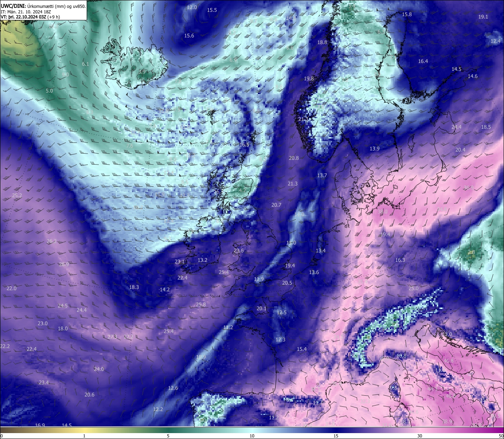Click the 50 tick label on color scale

pyautogui.click(x=500, y=436)
